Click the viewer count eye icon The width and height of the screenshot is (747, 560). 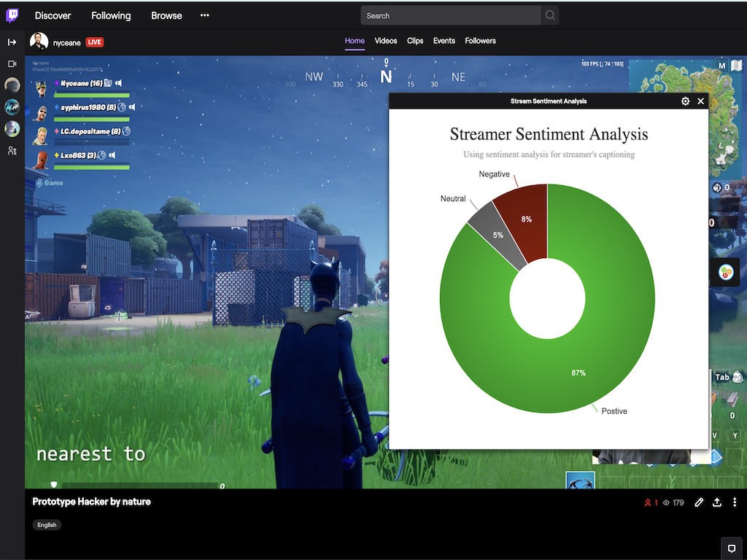click(666, 503)
